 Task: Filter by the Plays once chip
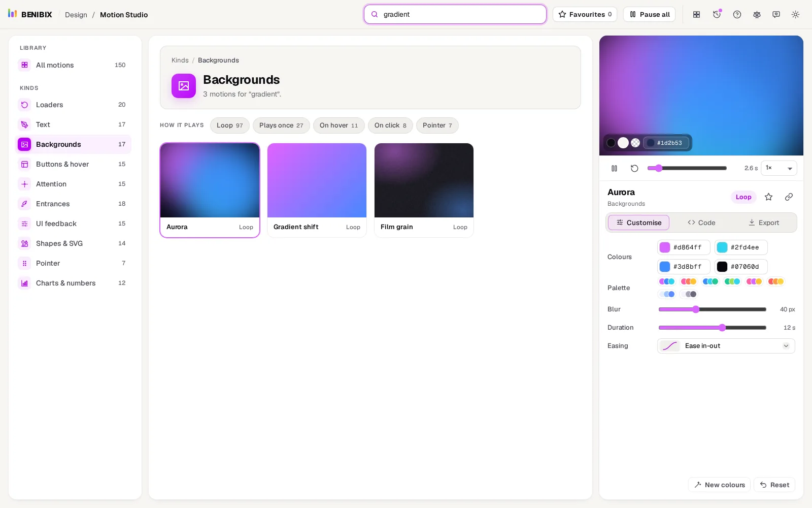point(281,125)
